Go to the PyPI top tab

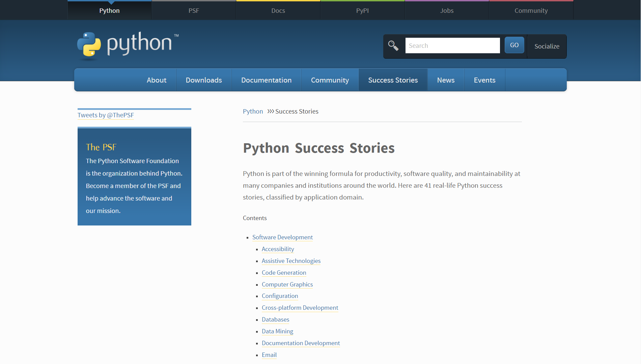click(363, 10)
